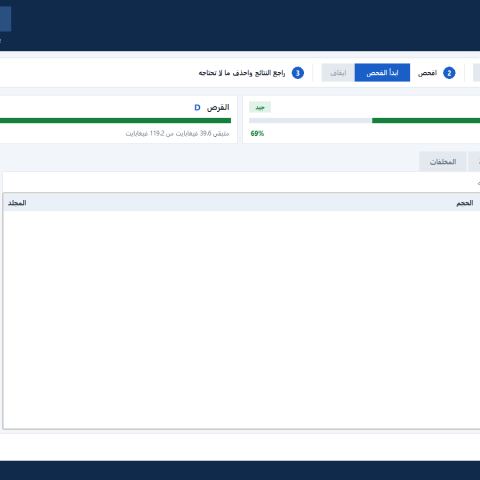Click the blue D drive letter
The width and height of the screenshot is (480, 480).
(x=197, y=108)
